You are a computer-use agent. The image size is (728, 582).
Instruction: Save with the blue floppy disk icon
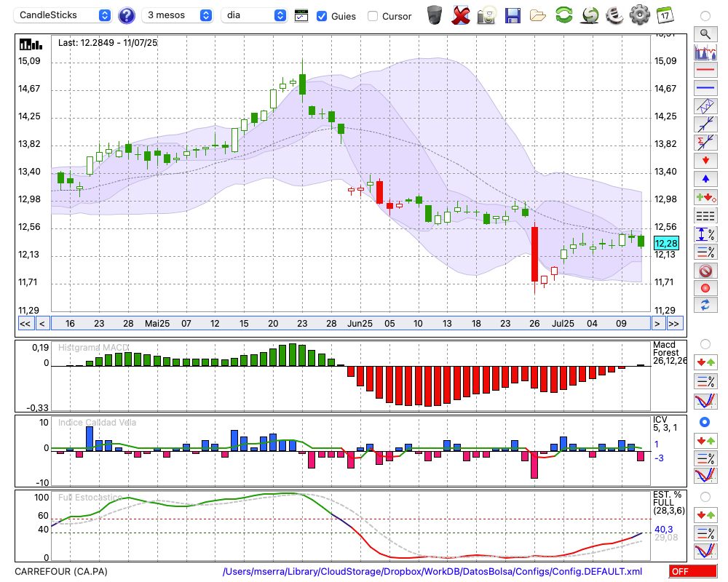point(513,15)
